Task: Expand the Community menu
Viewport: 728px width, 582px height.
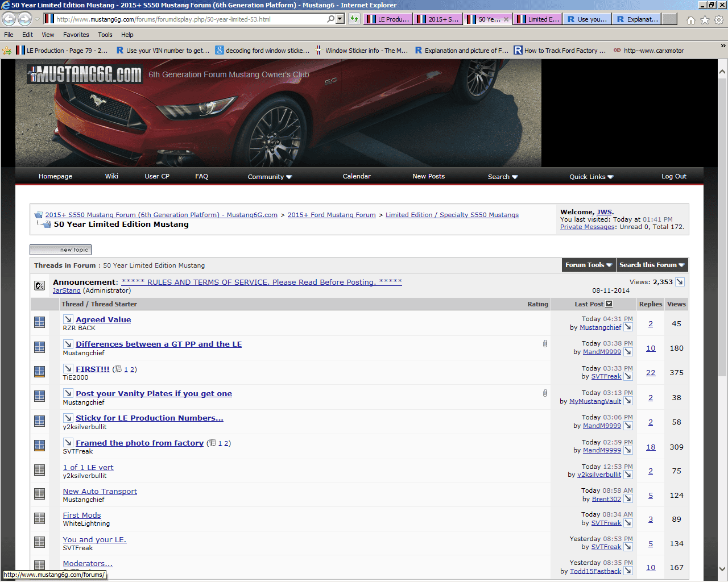Action: (270, 177)
